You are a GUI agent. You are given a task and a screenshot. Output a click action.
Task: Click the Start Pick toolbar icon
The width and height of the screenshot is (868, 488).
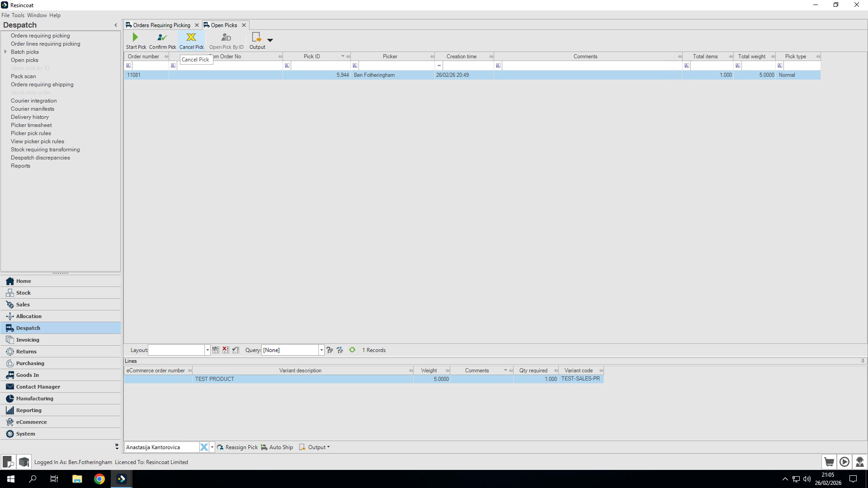[135, 38]
